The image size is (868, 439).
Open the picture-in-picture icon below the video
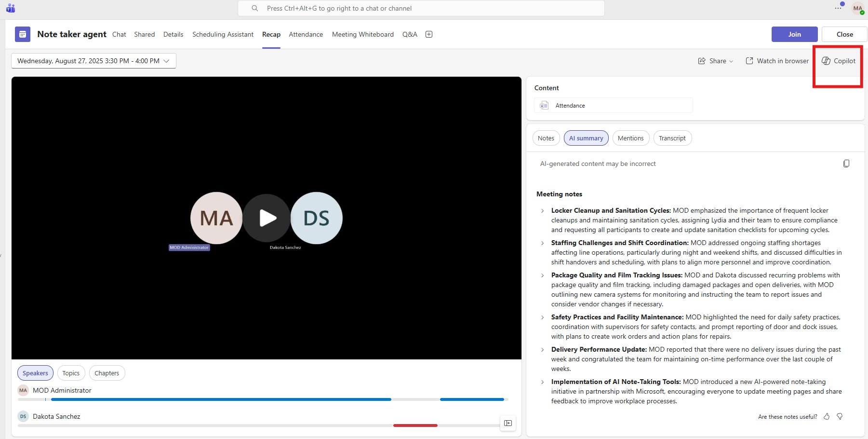pos(507,423)
